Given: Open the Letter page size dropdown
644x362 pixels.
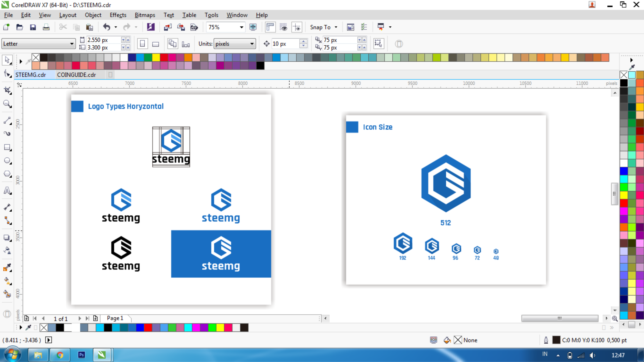Looking at the screenshot, I should [72, 44].
